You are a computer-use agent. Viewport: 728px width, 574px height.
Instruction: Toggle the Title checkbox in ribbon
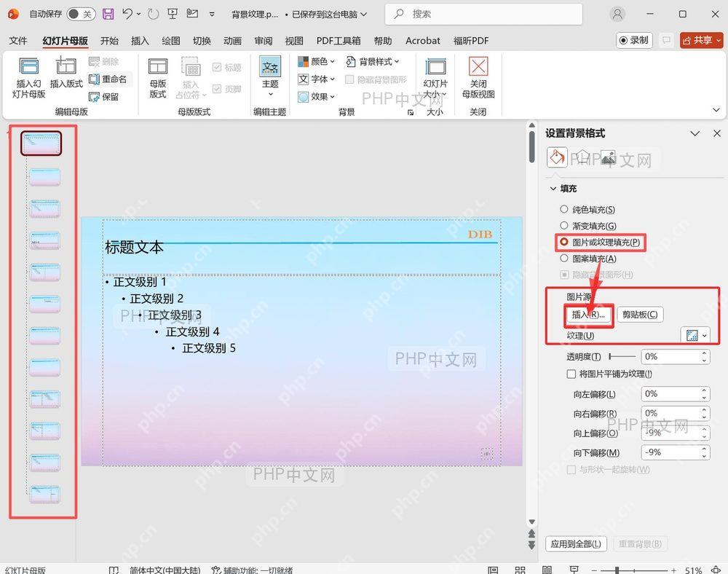216,67
